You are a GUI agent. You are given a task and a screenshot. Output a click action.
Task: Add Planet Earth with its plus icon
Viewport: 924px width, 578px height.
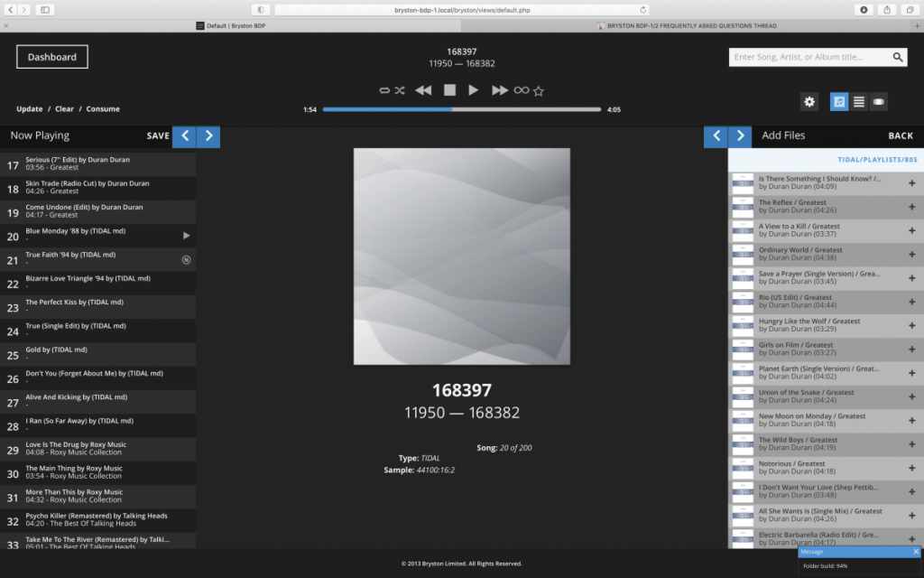tap(911, 373)
